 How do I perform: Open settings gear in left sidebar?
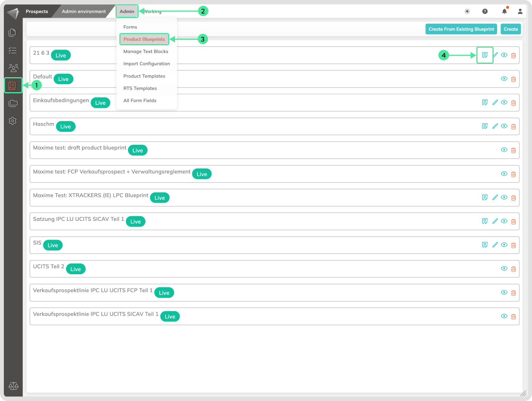pyautogui.click(x=13, y=121)
